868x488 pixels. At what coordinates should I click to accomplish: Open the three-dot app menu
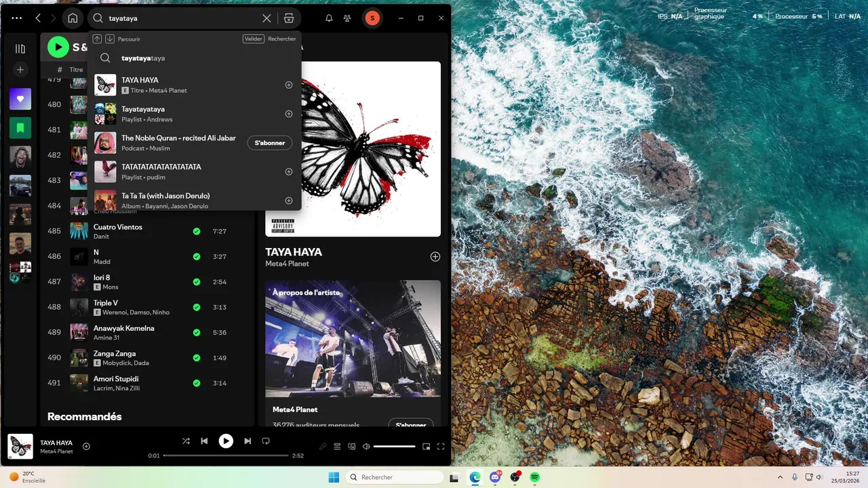pyautogui.click(x=17, y=18)
